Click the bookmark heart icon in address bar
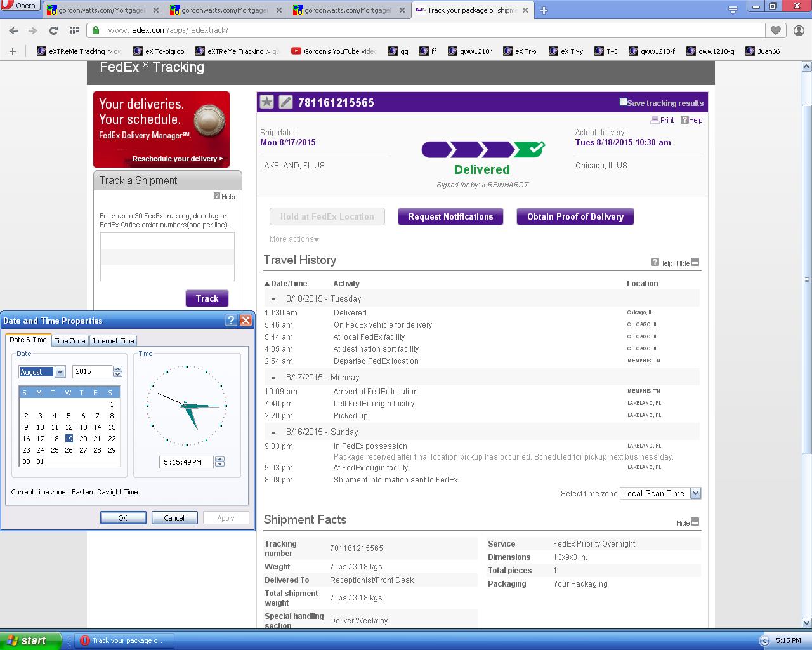This screenshot has height=650, width=812. pos(775,30)
